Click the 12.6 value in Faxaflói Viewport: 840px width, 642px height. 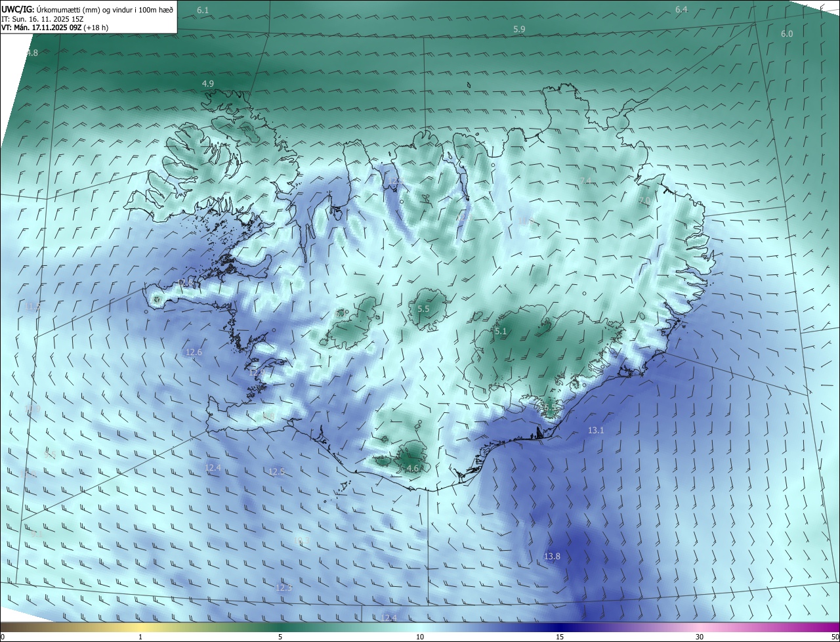click(x=194, y=353)
